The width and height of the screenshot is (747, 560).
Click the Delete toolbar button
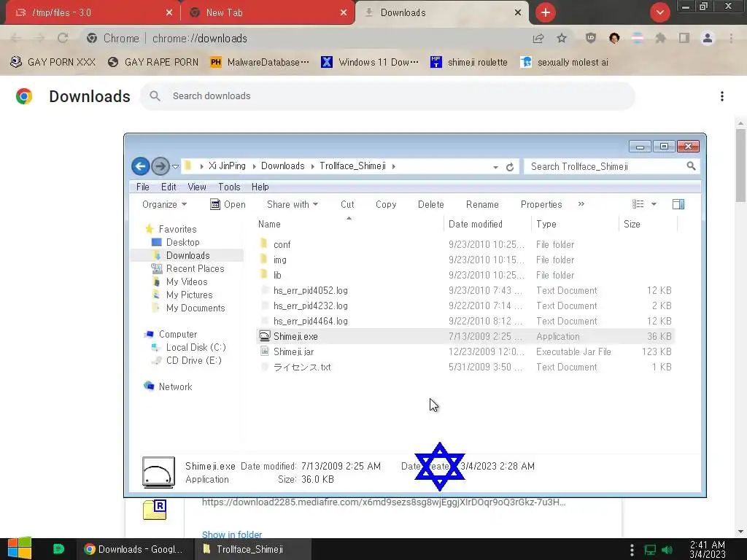click(x=430, y=204)
